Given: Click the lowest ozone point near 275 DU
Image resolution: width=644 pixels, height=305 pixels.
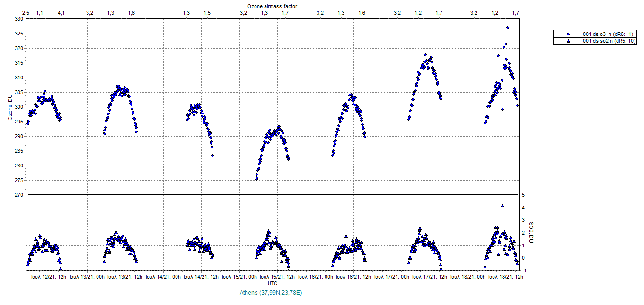Looking at the screenshot, I should [x=256, y=179].
